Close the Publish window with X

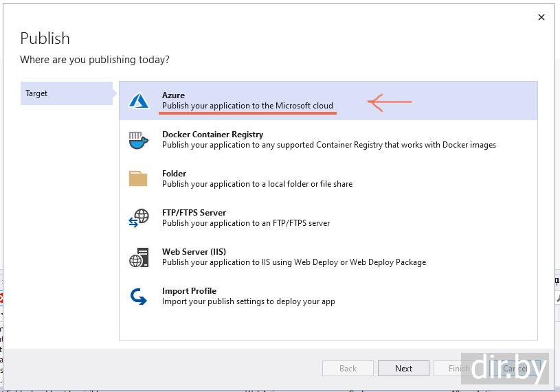click(x=541, y=17)
